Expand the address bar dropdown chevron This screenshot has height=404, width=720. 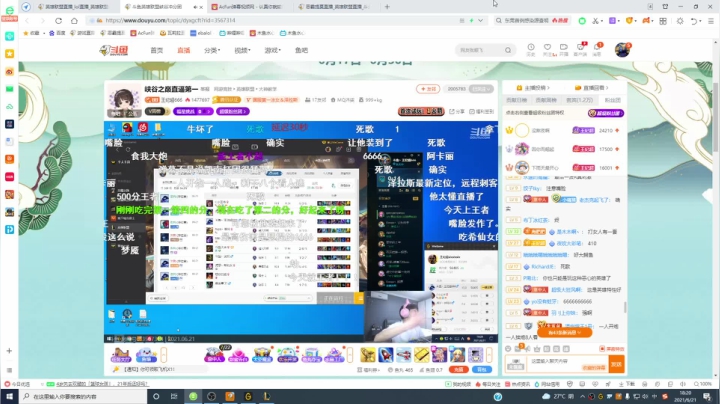pyautogui.click(x=480, y=20)
